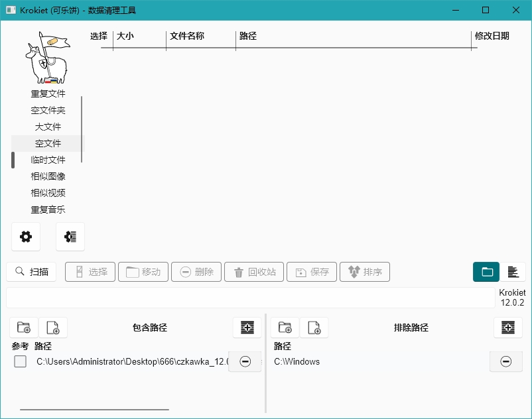Maximize the Krokiet window
532x419 pixels.
point(486,10)
